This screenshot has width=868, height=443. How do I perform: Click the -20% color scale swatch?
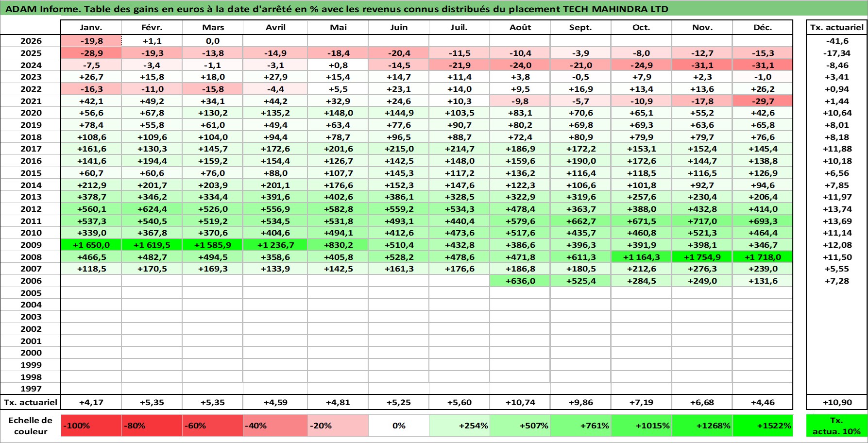[338, 426]
